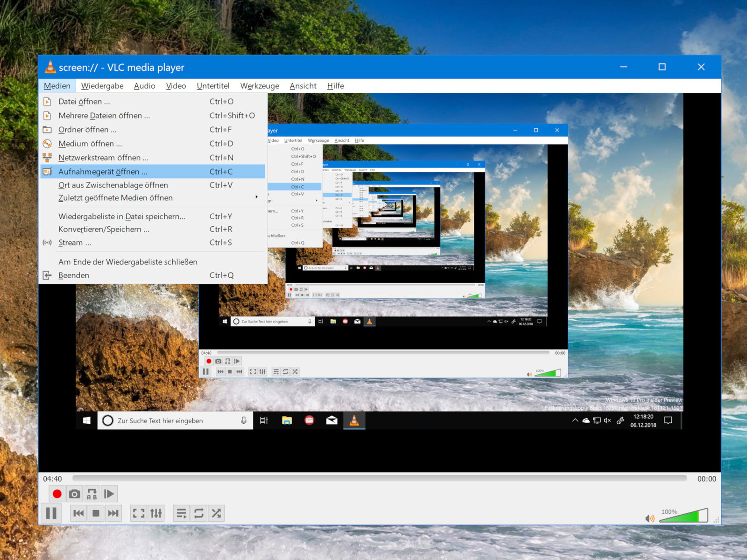The width and height of the screenshot is (747, 560).
Task: Minimize the VLC main window
Action: 623,67
